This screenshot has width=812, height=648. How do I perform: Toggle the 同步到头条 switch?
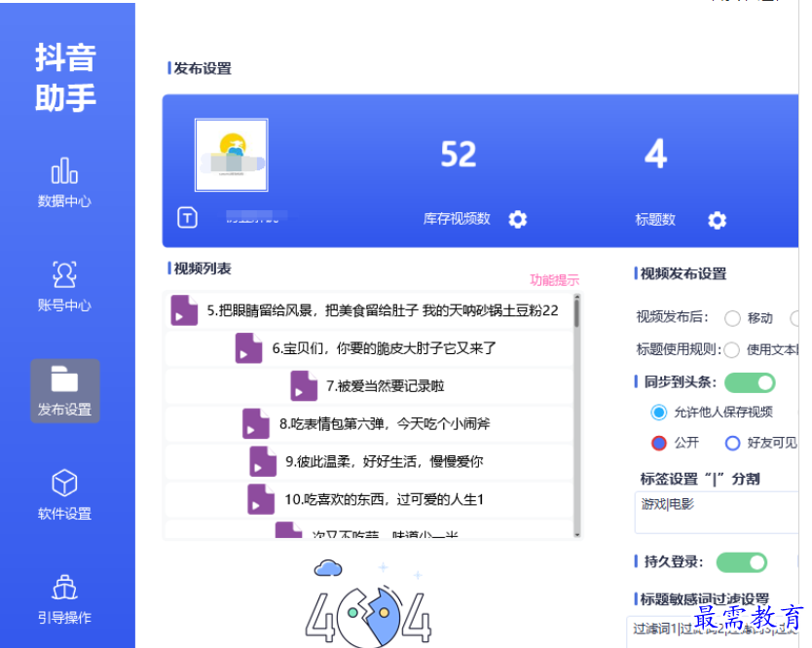pyautogui.click(x=750, y=382)
